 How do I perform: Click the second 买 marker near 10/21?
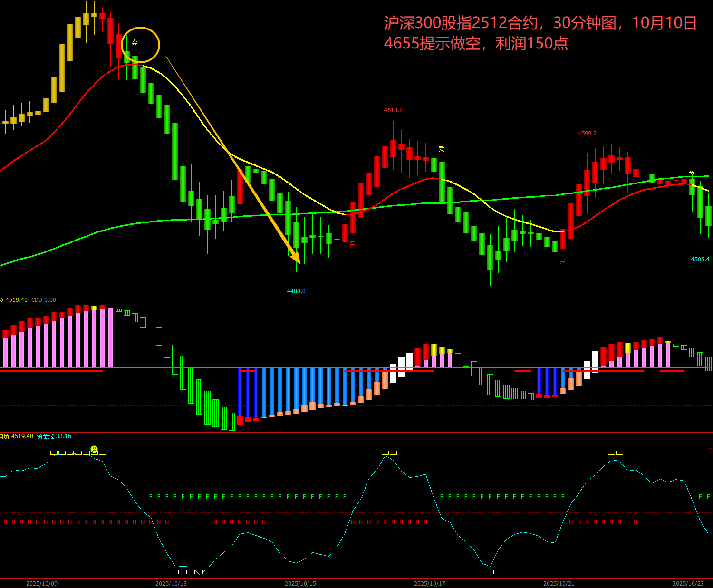[562, 261]
